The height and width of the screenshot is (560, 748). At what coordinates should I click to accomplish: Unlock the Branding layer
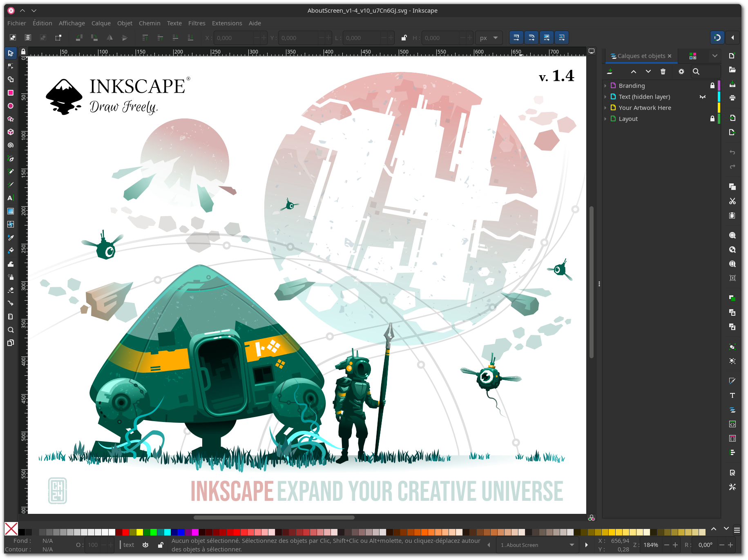click(x=712, y=86)
